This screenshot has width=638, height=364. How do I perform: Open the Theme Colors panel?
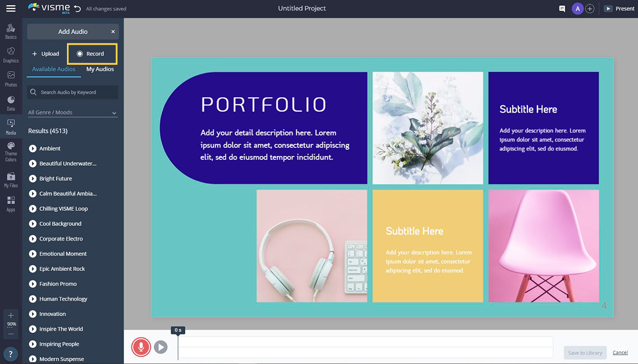[x=11, y=151]
